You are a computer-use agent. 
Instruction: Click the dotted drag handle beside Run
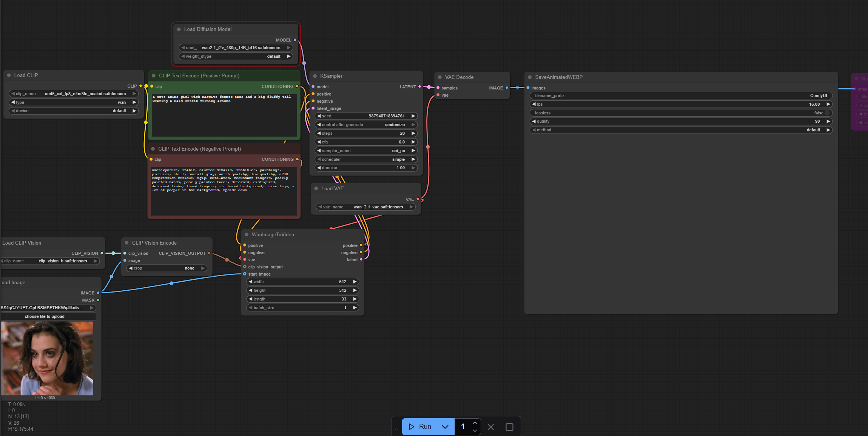397,427
